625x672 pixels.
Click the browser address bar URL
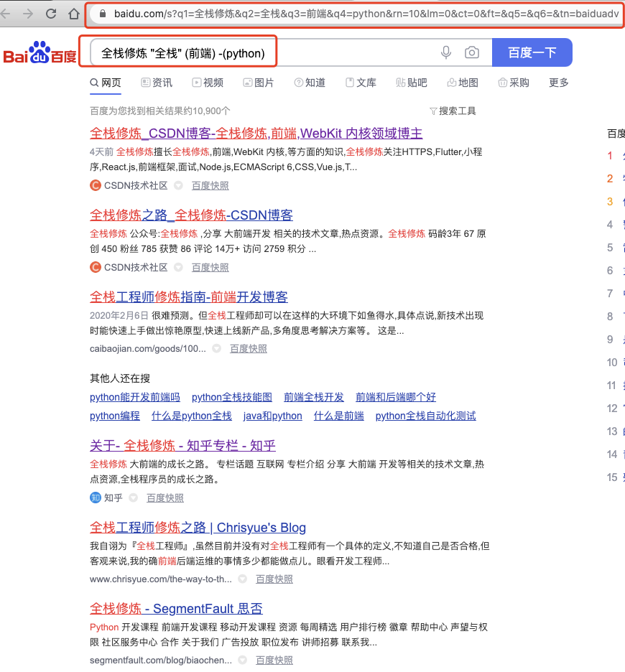coord(367,14)
